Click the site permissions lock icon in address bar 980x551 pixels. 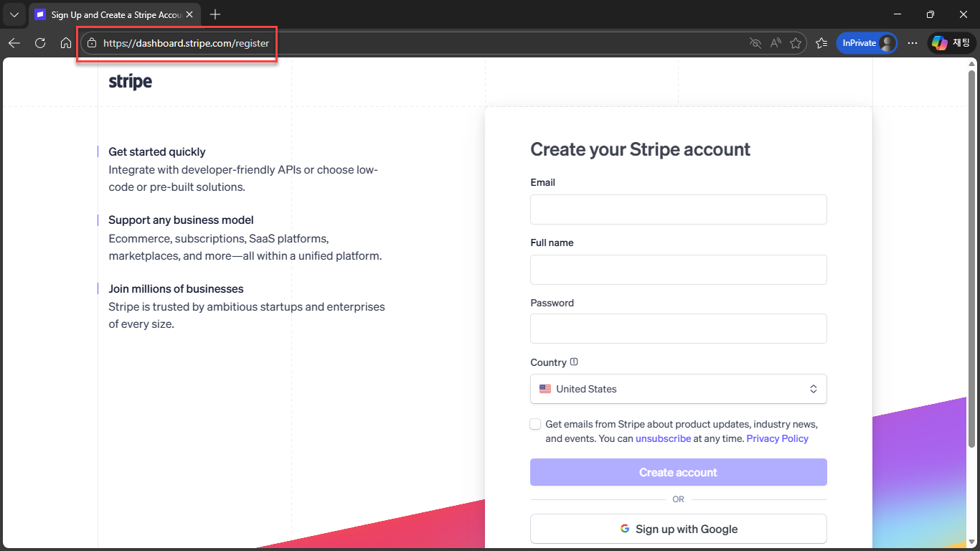[91, 43]
